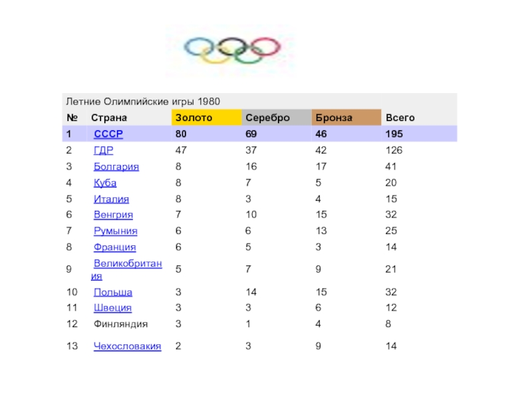This screenshot has height=399, width=532.
Task: Follow the Румыния link
Action: click(116, 231)
